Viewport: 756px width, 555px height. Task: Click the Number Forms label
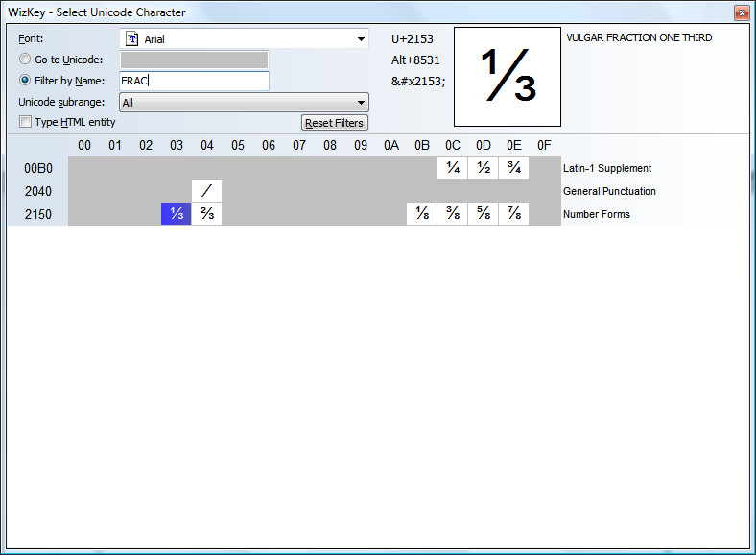[x=597, y=214]
